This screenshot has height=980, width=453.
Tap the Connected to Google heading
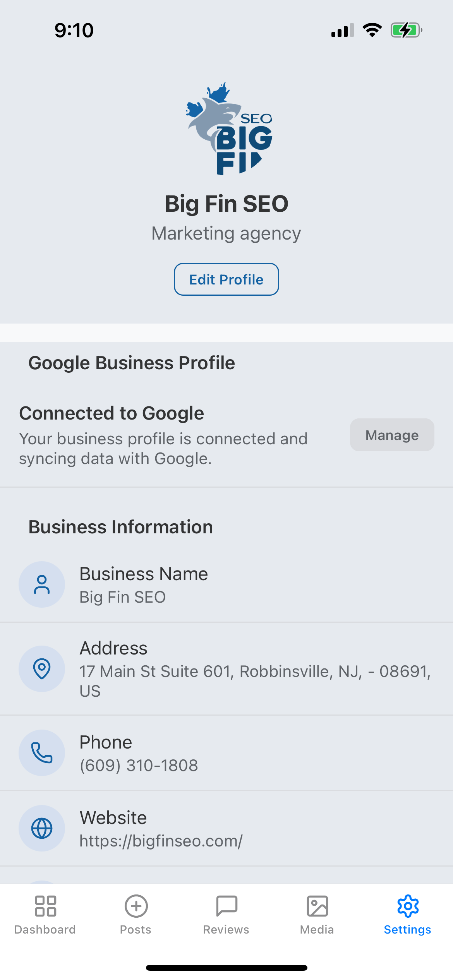coord(112,413)
